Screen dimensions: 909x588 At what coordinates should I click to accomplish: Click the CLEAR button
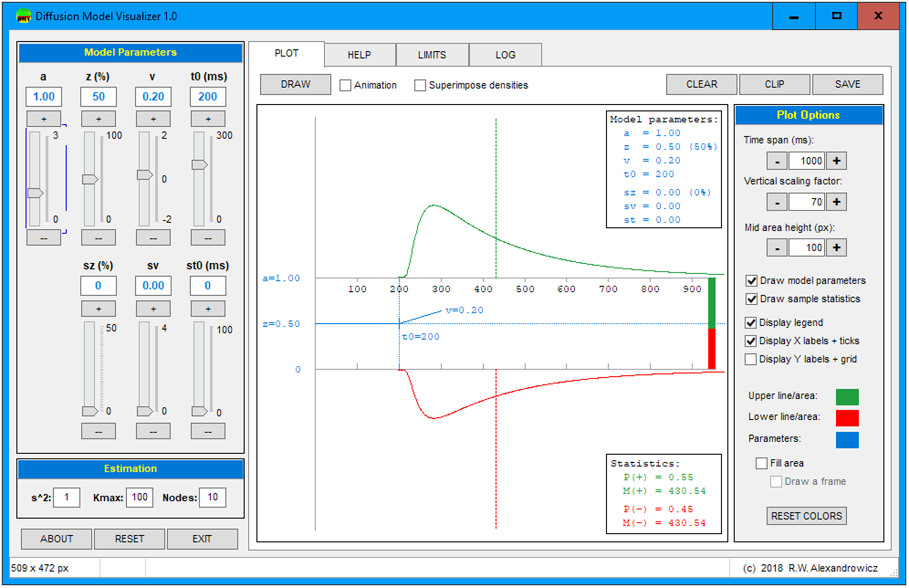[702, 84]
